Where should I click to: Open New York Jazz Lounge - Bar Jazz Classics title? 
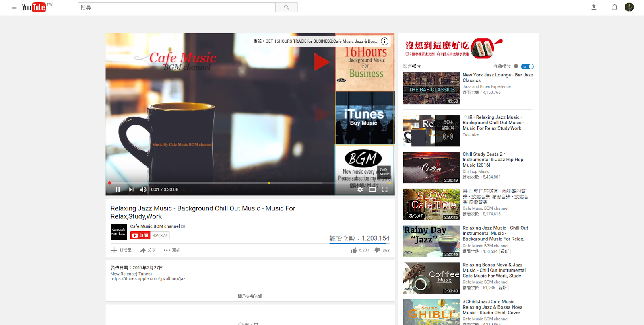coord(498,78)
